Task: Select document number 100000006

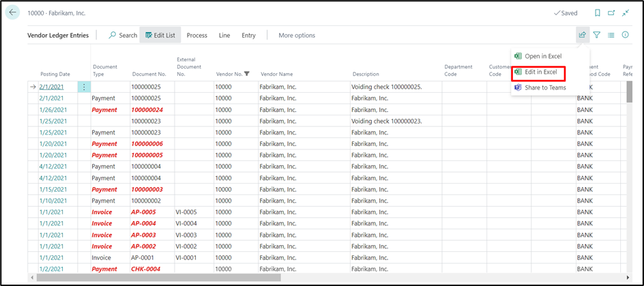Action: coord(147,144)
